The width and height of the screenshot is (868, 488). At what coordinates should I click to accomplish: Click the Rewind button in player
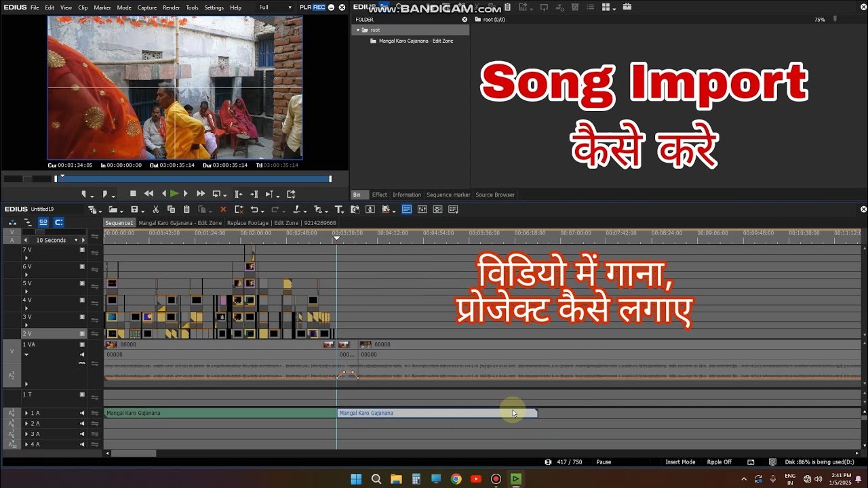[x=149, y=194]
